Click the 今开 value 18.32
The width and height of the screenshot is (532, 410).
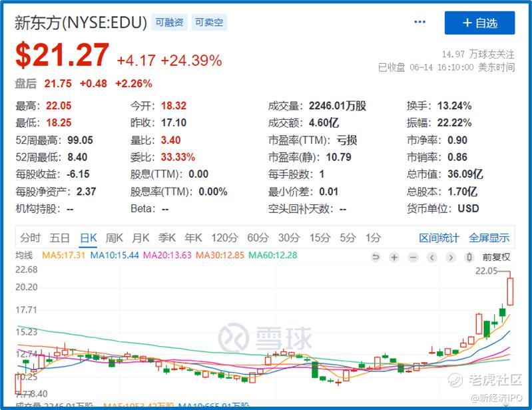click(174, 105)
